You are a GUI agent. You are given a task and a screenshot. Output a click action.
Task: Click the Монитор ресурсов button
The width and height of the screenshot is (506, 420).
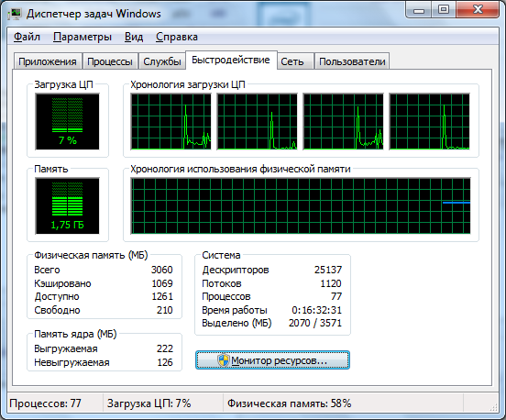[x=272, y=360]
